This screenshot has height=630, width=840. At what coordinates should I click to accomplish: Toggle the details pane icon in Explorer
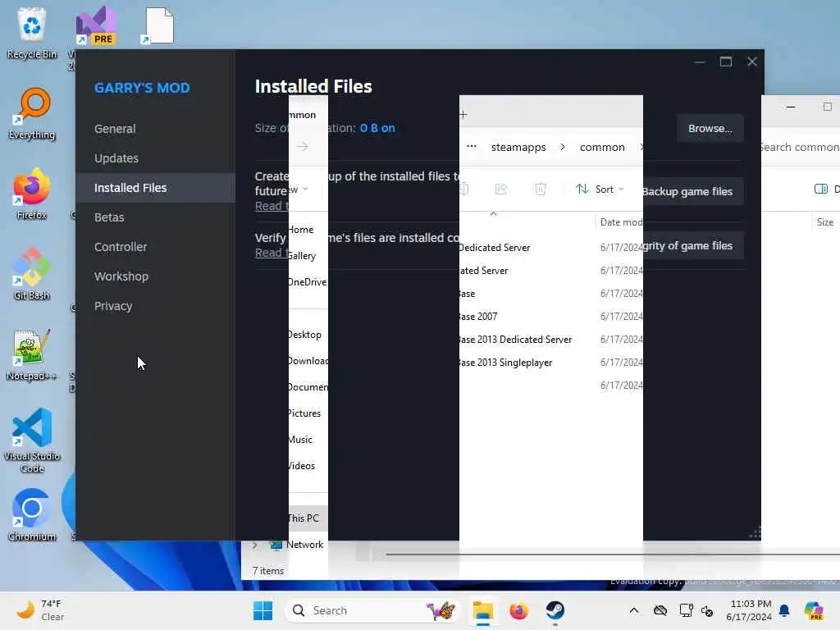tap(820, 189)
